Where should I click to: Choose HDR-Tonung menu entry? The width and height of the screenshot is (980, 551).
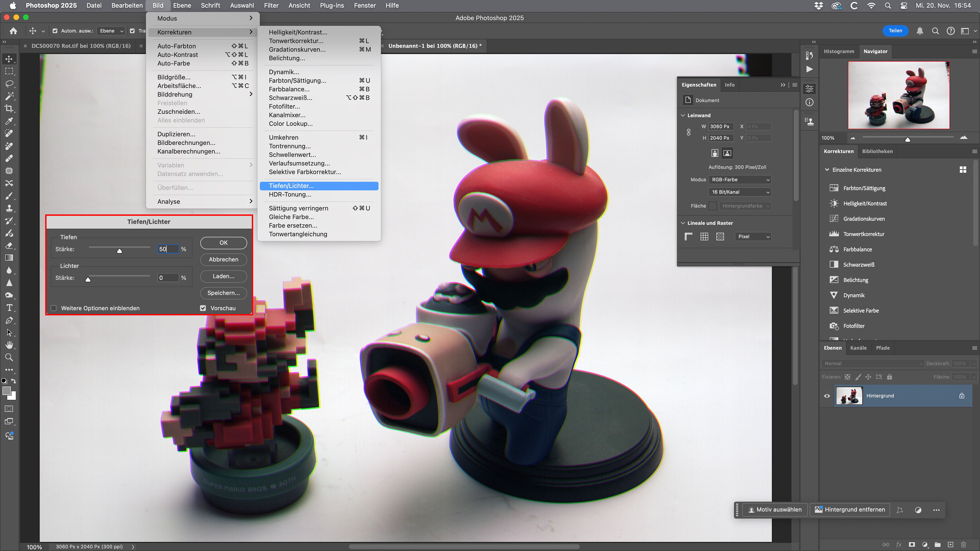click(319, 194)
